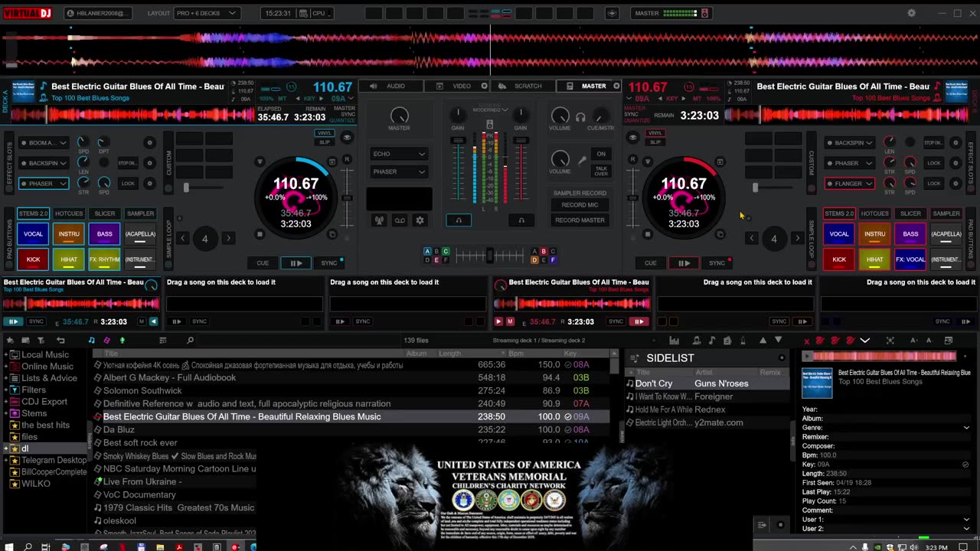Image resolution: width=980 pixels, height=551 pixels.
Task: Click the crossfader in the mixer
Action: (490, 256)
